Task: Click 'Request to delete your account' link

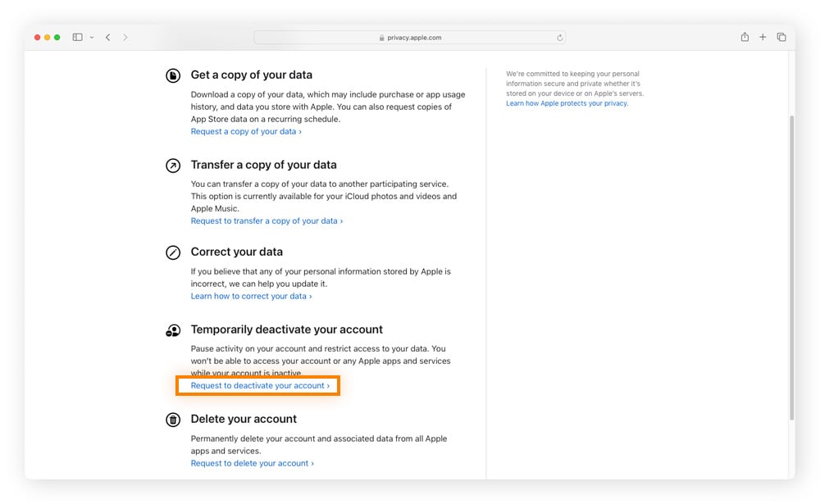Action: point(252,463)
